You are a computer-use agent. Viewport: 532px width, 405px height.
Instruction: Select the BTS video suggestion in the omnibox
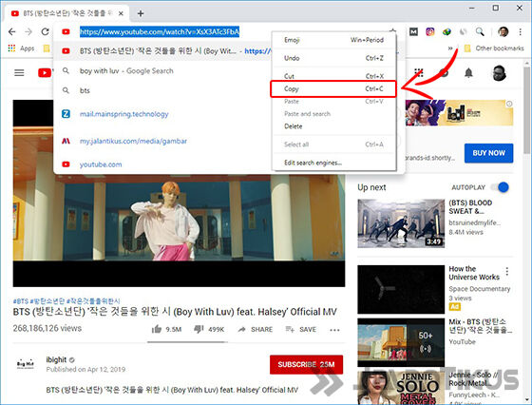tap(162, 51)
